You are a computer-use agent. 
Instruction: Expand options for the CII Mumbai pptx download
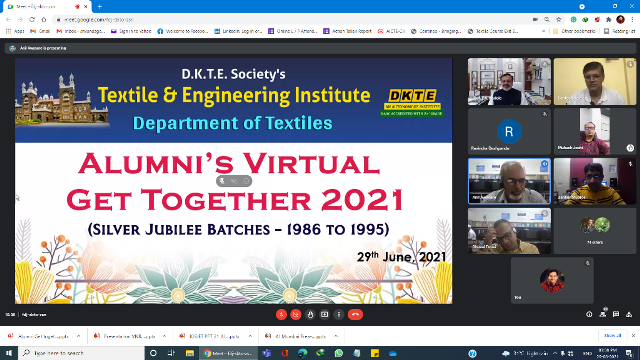(x=336, y=336)
